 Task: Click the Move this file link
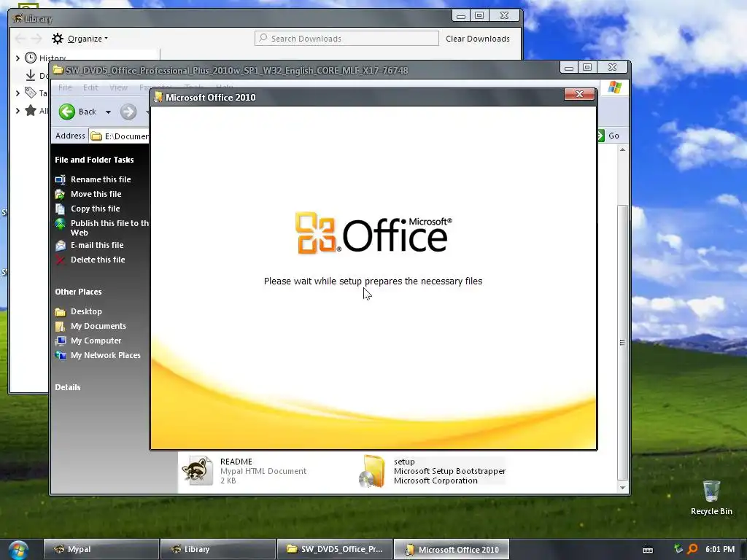pyautogui.click(x=96, y=194)
